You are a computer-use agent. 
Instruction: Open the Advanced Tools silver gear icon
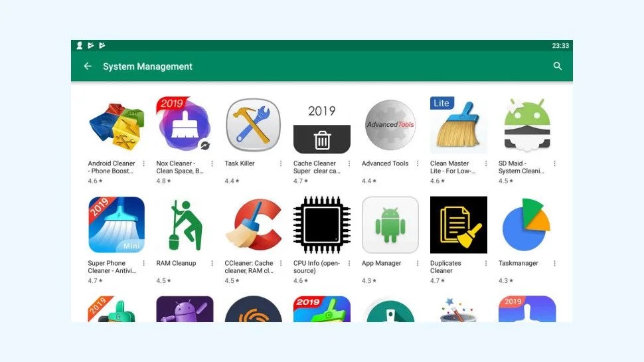pos(390,126)
